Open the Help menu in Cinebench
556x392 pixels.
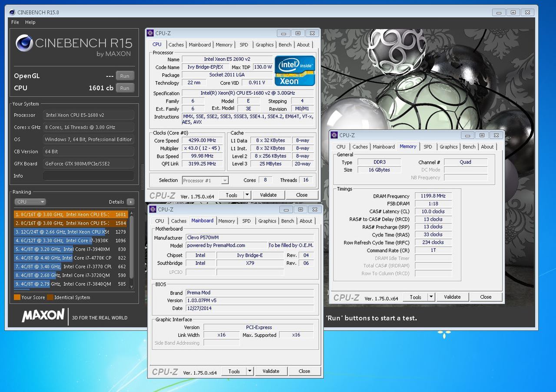(x=30, y=22)
